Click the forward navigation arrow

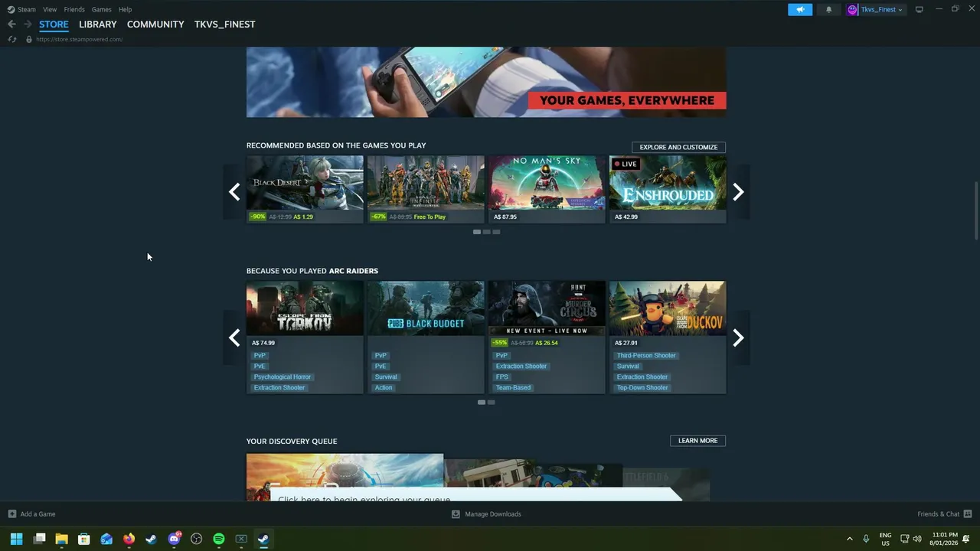point(28,24)
